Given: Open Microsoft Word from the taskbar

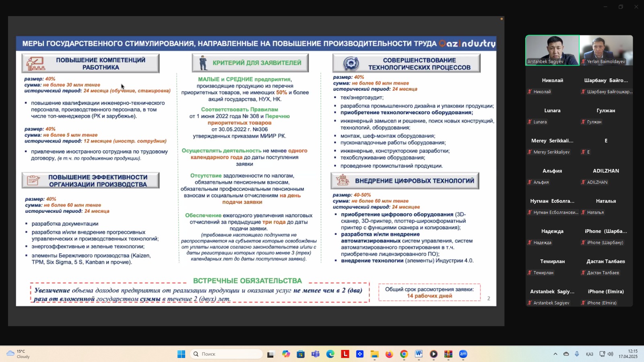Looking at the screenshot, I should point(419,354).
